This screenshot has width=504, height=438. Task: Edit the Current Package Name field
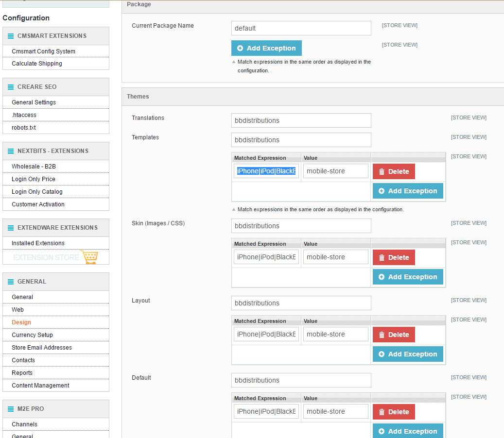pos(301,28)
